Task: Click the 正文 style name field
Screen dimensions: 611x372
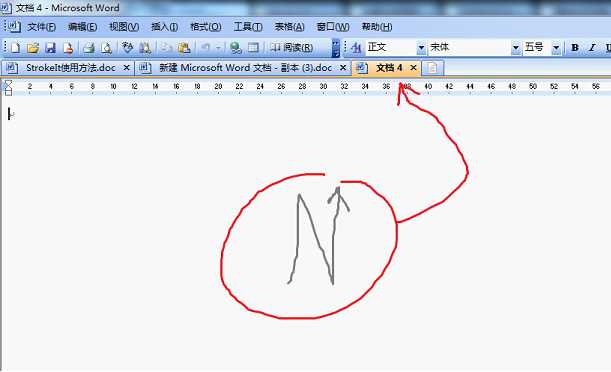Action: (391, 48)
